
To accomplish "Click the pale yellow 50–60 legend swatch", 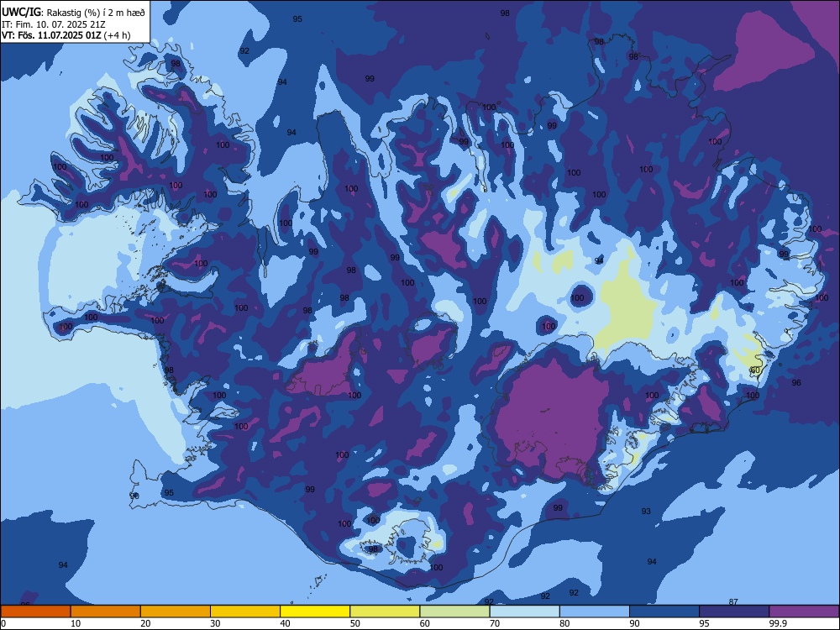I will tap(385, 612).
